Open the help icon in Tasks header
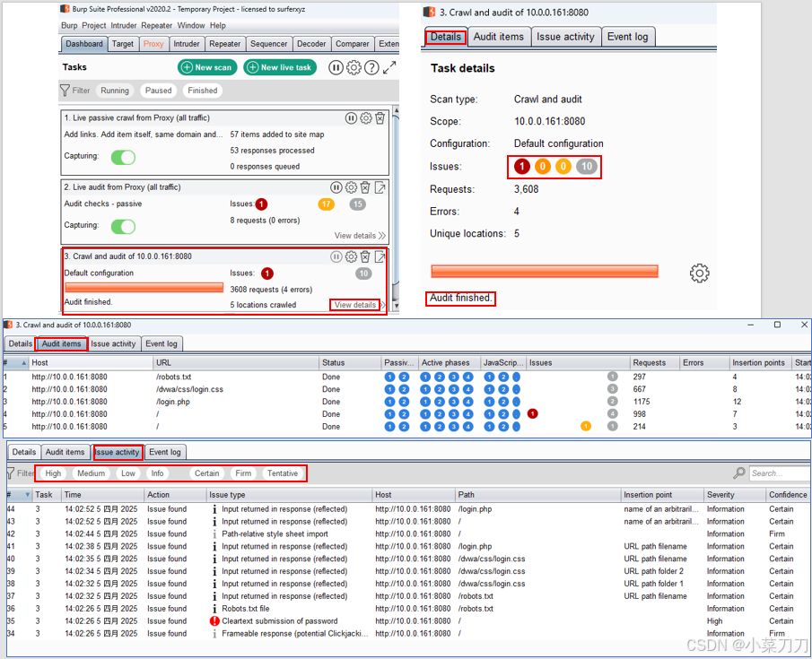Image resolution: width=812 pixels, height=659 pixels. (371, 67)
